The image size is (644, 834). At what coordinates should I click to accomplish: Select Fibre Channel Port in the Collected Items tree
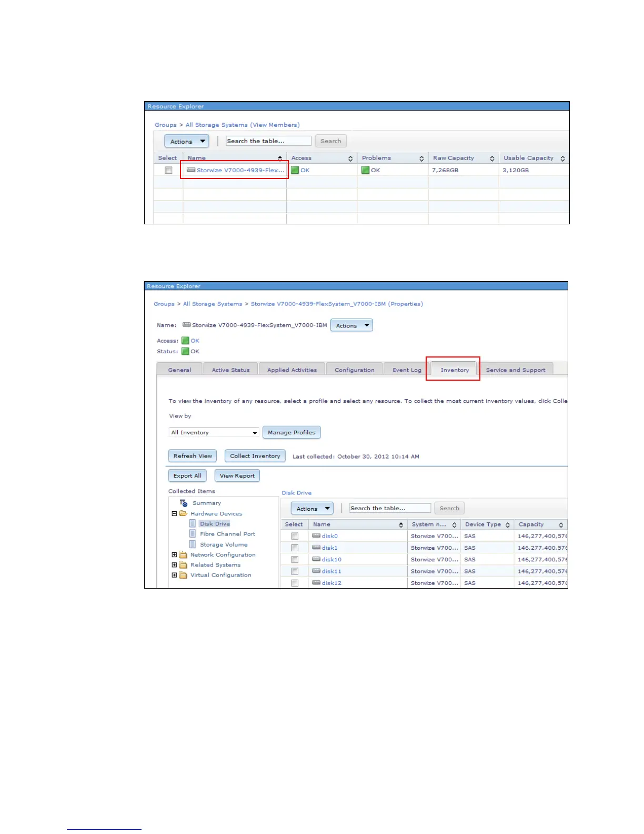tap(227, 533)
